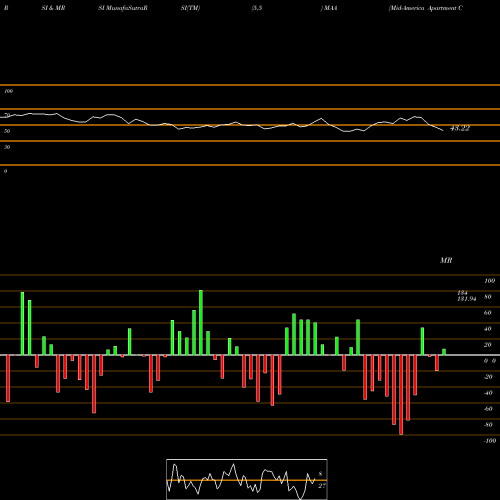The image size is (500, 500).
Task: Click the longest red bar in MR histogram
Action: tap(401, 395)
